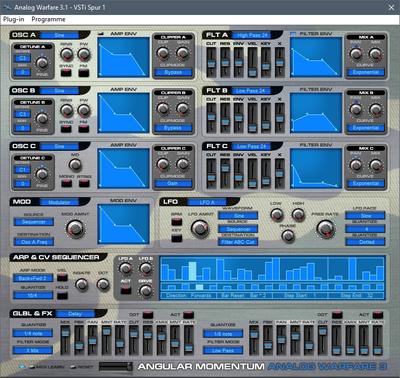Image resolution: width=400 pixels, height=378 pixels.
Task: Toggle LFO BPM button
Action: point(176,222)
